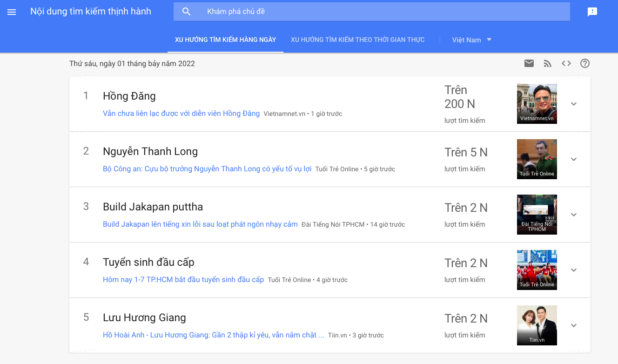This screenshot has height=364, width=618.
Task: Open article 'Hồ Hoài Anh - Lưu Hương Giang'
Action: coord(214,335)
